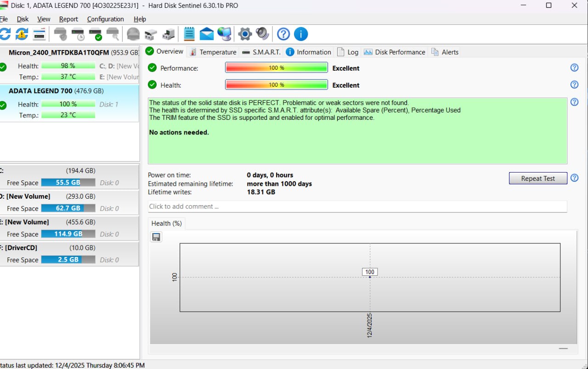Click the help icon next to Repeat Test
Viewport: 588px width, 369px height.
(x=574, y=178)
